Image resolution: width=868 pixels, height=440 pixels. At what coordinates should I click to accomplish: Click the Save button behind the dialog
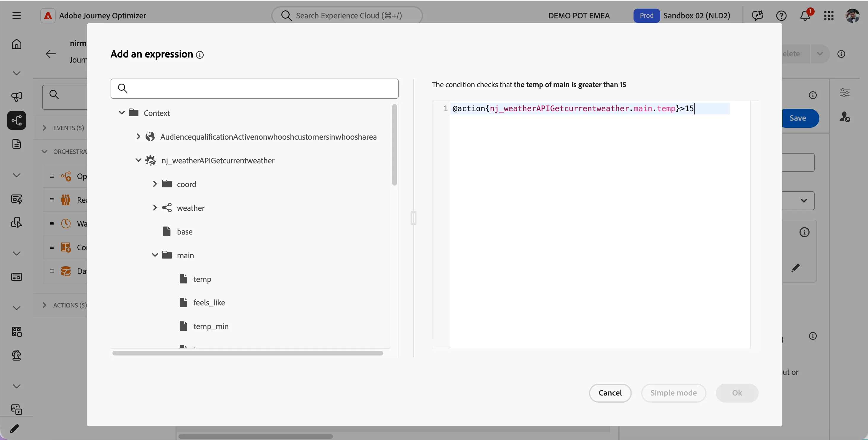[800, 118]
